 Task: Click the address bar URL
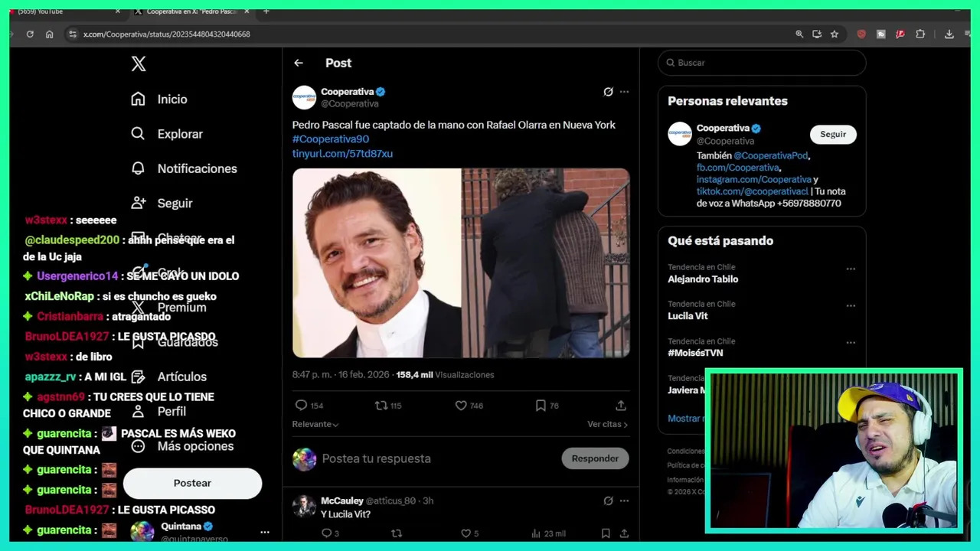[166, 34]
